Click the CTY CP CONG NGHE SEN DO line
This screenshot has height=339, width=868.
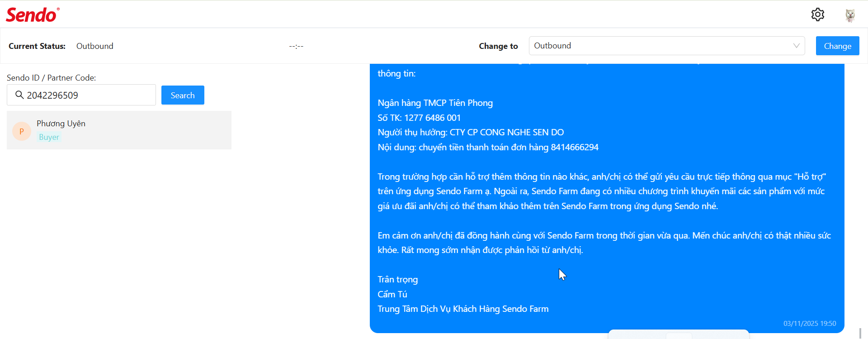[471, 132]
